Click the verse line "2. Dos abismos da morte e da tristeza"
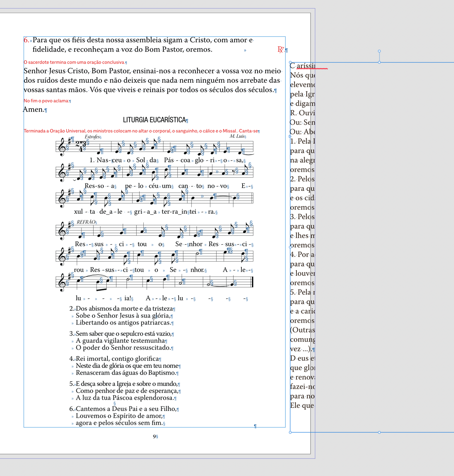The image size is (454, 476). [121, 309]
